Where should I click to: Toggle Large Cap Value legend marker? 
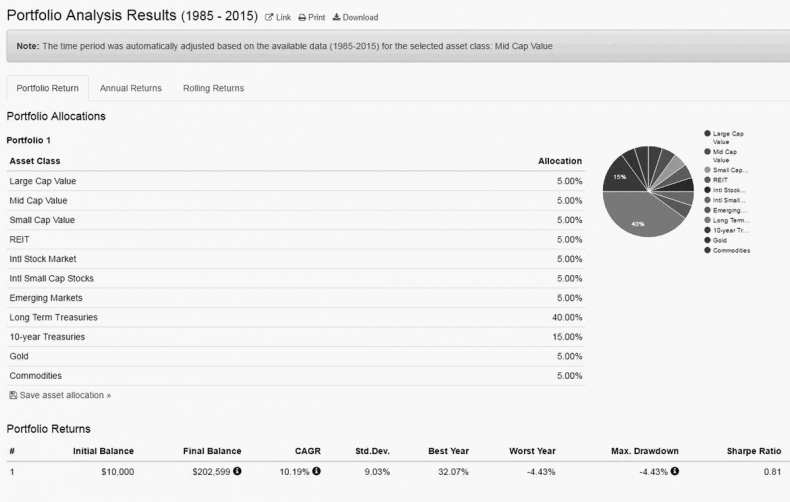[x=708, y=133]
